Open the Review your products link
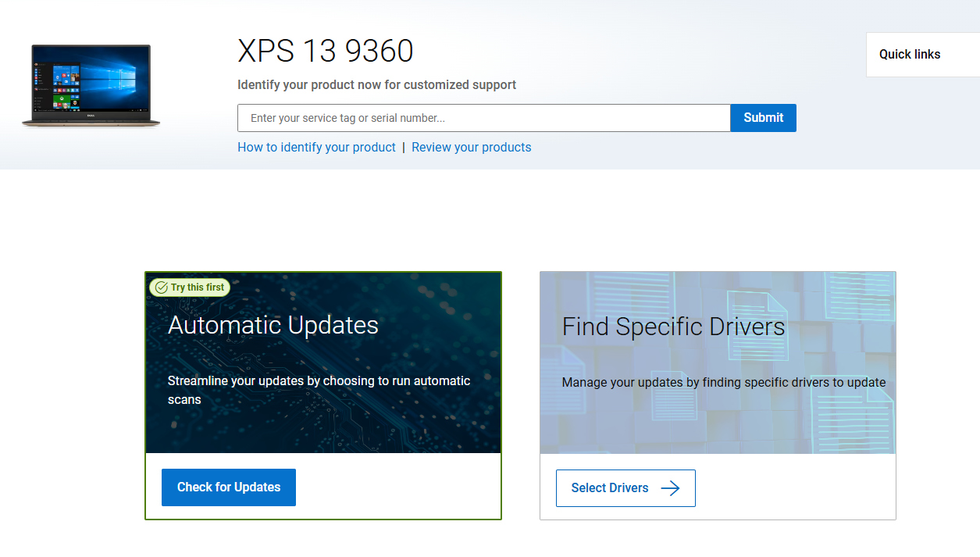 click(x=471, y=147)
